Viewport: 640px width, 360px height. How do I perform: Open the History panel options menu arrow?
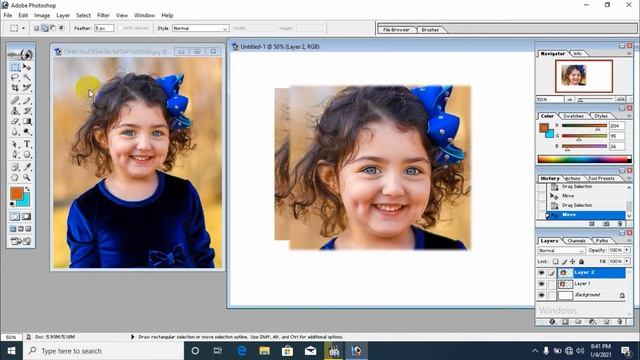629,178
